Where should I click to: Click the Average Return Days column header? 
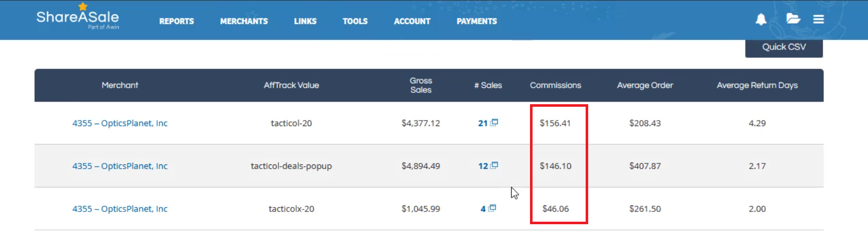(x=757, y=85)
